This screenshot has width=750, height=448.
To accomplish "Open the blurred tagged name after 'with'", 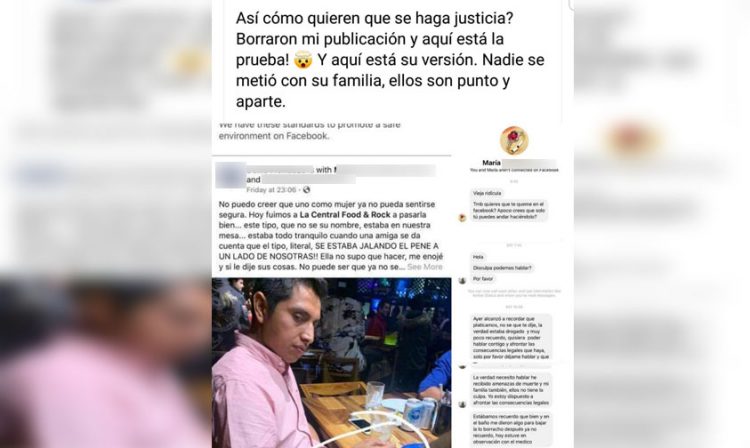I will pyautogui.click(x=385, y=170).
